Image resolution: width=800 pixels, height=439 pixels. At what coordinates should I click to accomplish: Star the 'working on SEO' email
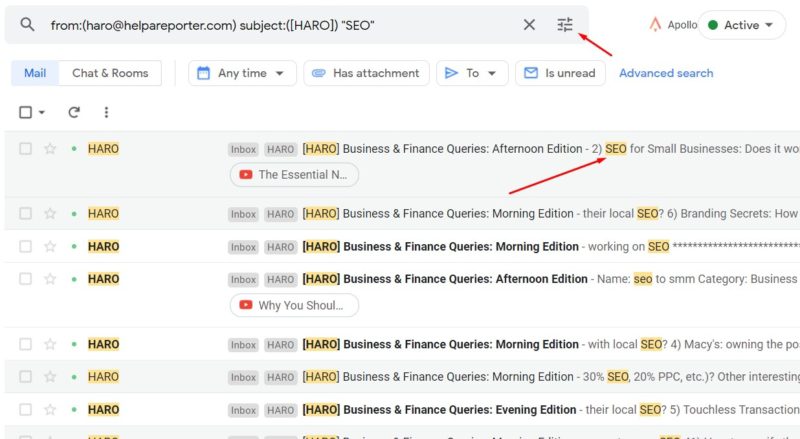(x=50, y=246)
